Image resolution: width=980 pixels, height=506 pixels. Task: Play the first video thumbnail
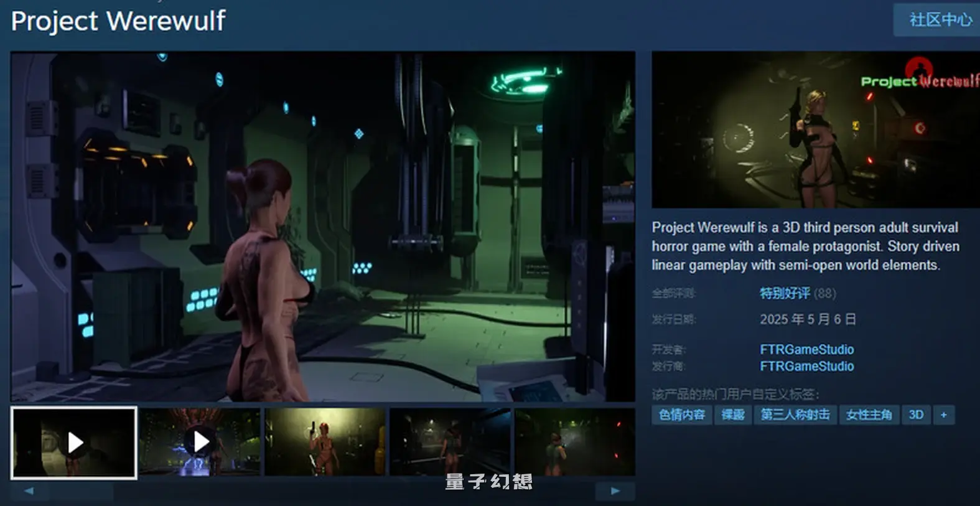pos(74,443)
